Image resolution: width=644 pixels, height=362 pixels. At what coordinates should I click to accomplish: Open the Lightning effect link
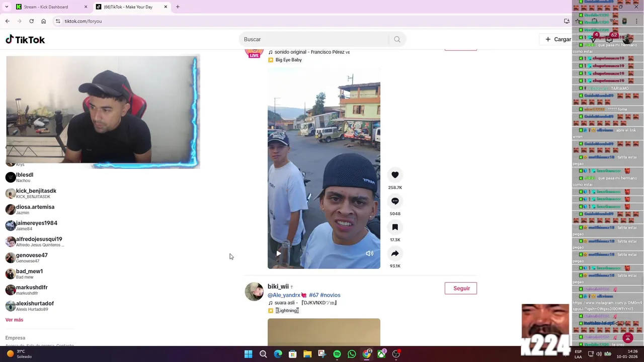284,311
